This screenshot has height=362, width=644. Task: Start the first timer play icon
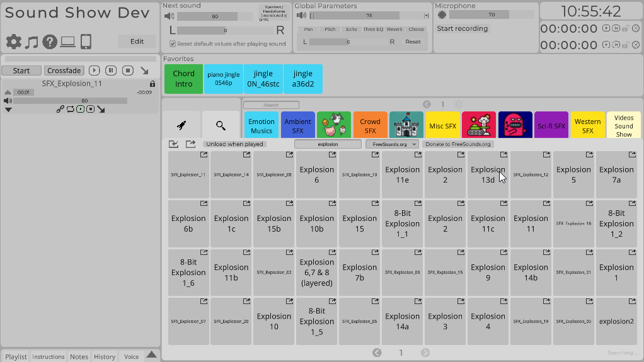coord(606,28)
